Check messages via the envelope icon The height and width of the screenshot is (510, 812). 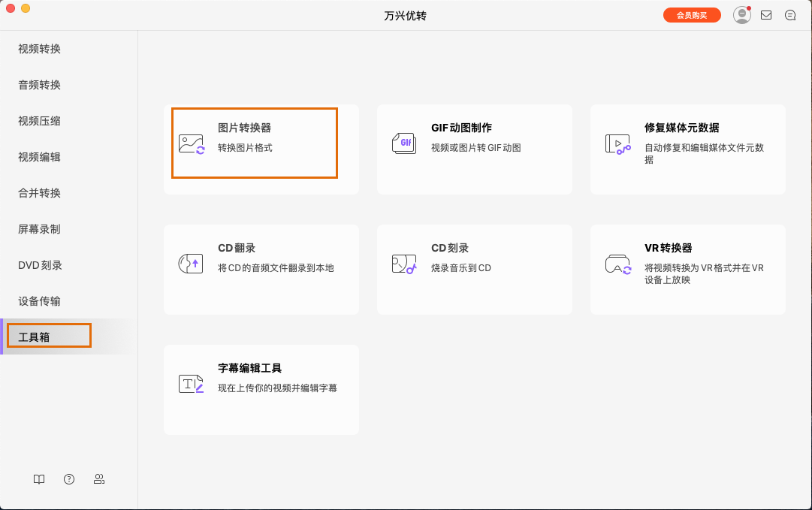[765, 14]
